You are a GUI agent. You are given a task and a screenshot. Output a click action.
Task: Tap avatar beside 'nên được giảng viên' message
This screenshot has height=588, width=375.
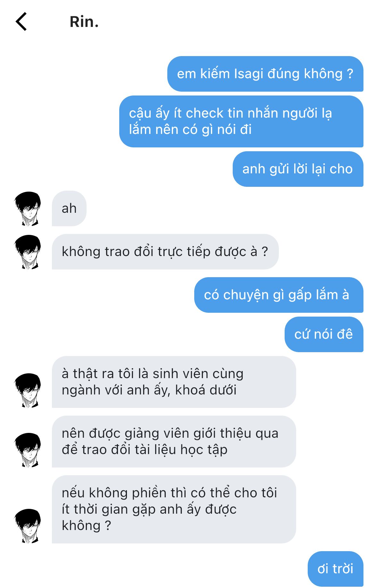tap(28, 450)
